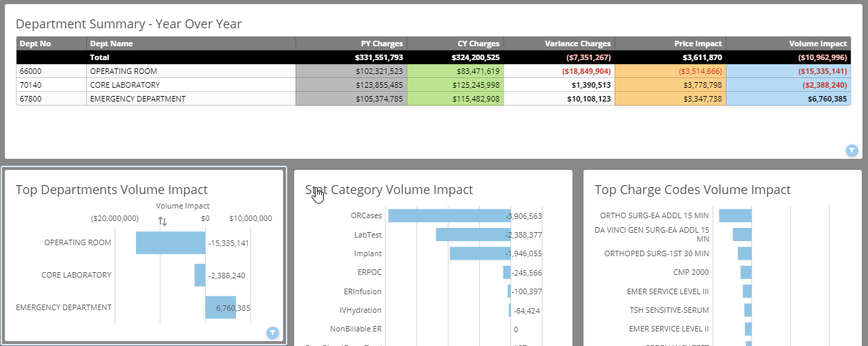Image resolution: width=868 pixels, height=346 pixels.
Task: Click filter icon in Top Departments Volume Impact
Action: click(x=273, y=334)
